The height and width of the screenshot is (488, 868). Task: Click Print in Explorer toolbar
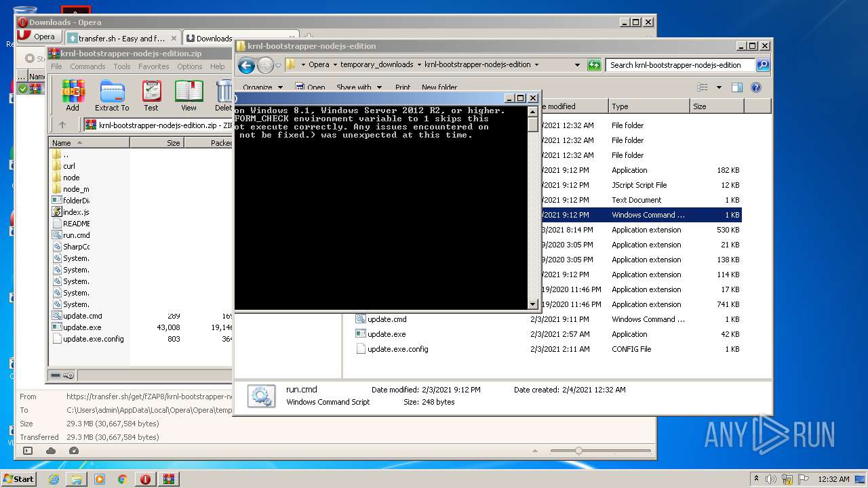click(403, 87)
